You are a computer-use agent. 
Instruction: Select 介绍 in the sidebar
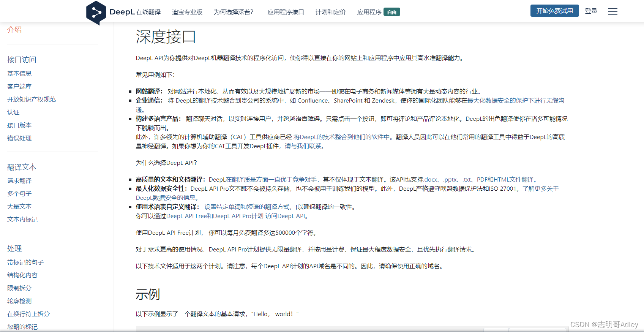[14, 30]
